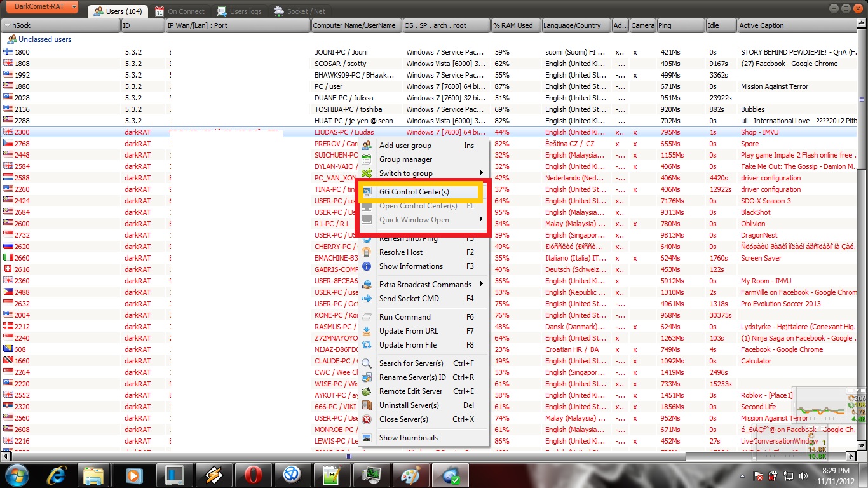
Task: Click the Uninstall Server(s) icon
Action: 367,405
